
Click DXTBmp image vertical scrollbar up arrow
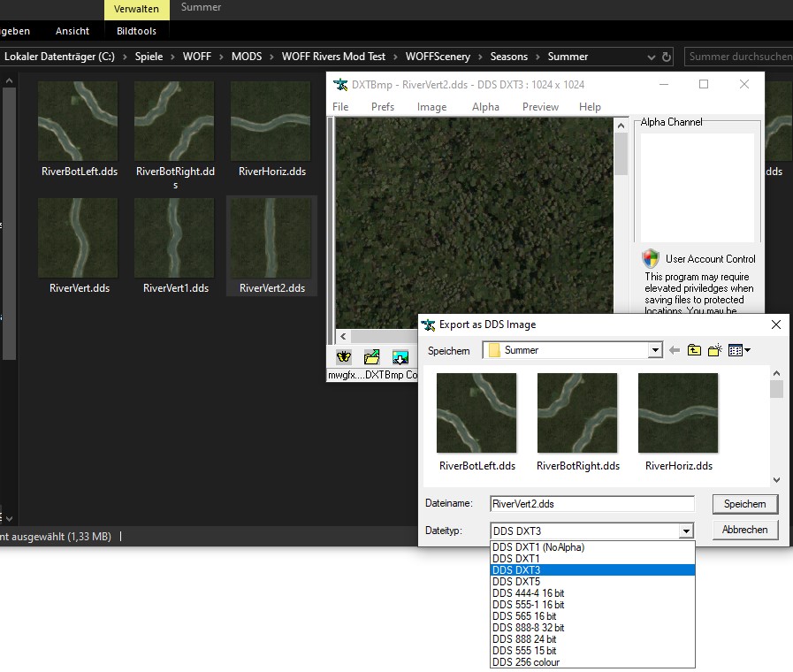pyautogui.click(x=621, y=125)
